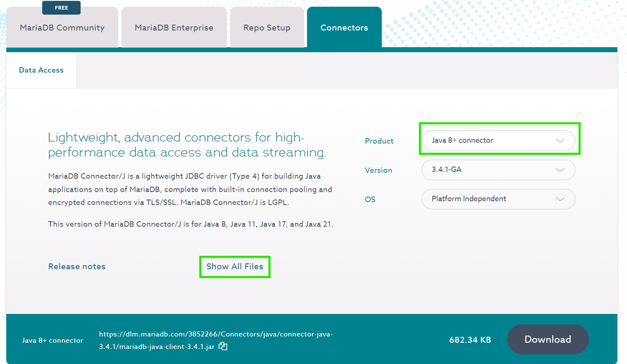The width and height of the screenshot is (627, 364).
Task: Click the sentence about Java 8, 11, 17, and 21
Action: point(191,224)
